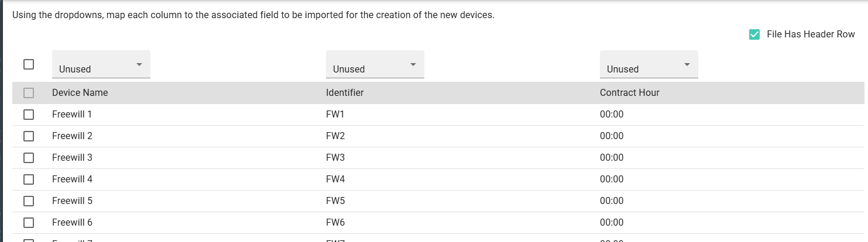This screenshot has width=868, height=242.
Task: Expand the Unused dropdown above Identifier column
Action: tap(375, 64)
